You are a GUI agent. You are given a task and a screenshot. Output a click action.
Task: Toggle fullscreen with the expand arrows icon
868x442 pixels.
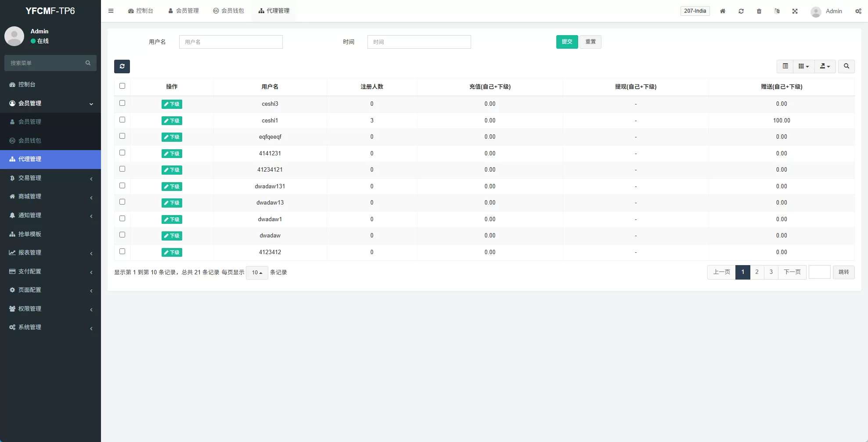tap(795, 11)
